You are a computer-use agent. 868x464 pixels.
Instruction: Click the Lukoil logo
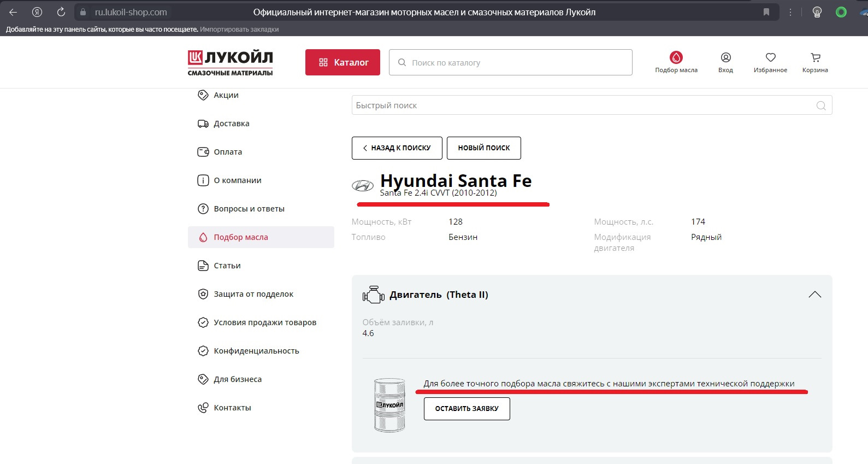point(230,62)
